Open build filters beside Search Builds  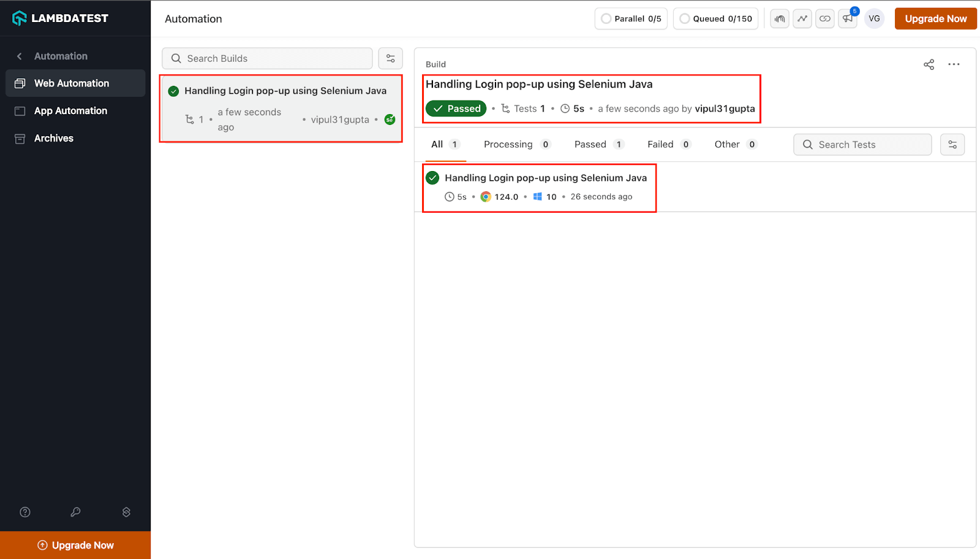tap(390, 58)
